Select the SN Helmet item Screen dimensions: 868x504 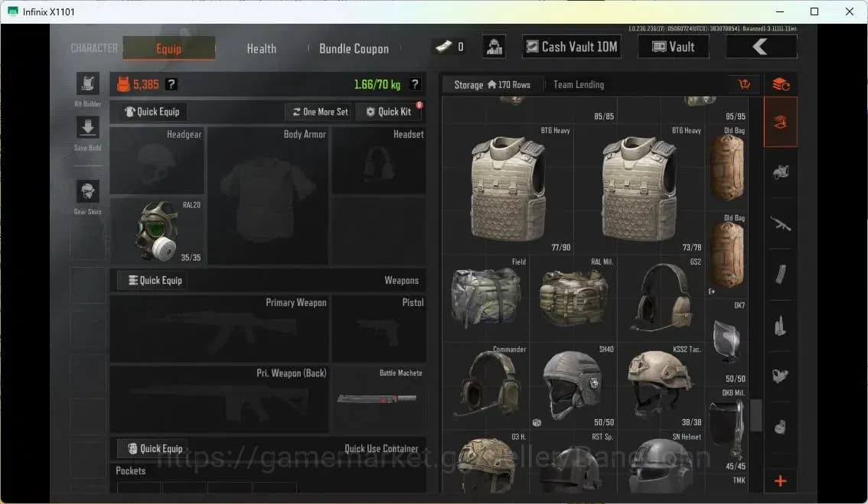pyautogui.click(x=661, y=463)
